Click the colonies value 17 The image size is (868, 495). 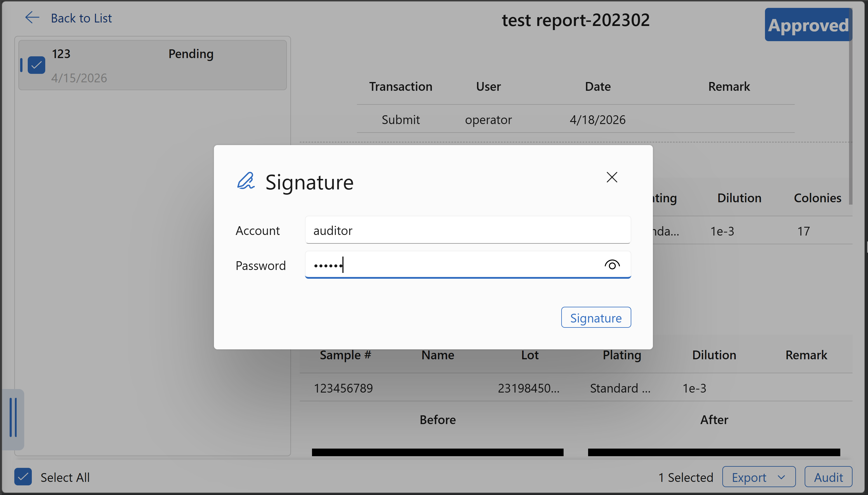click(x=804, y=231)
